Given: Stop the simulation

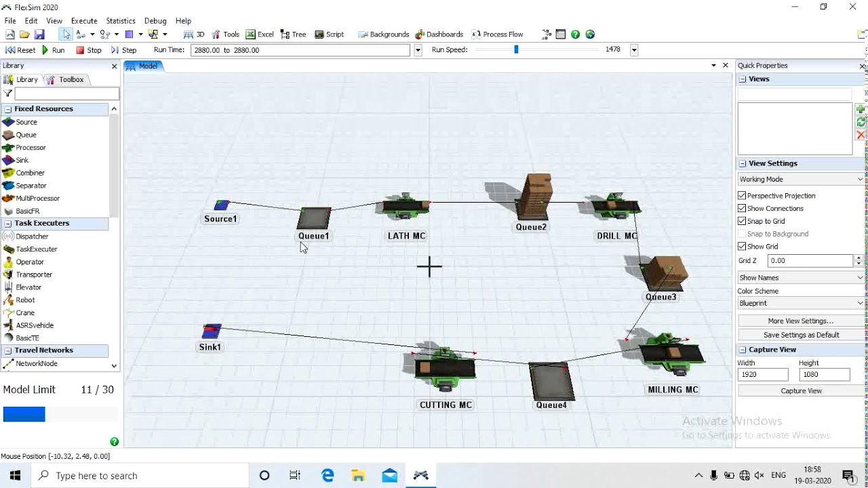Looking at the screenshot, I should click(89, 50).
